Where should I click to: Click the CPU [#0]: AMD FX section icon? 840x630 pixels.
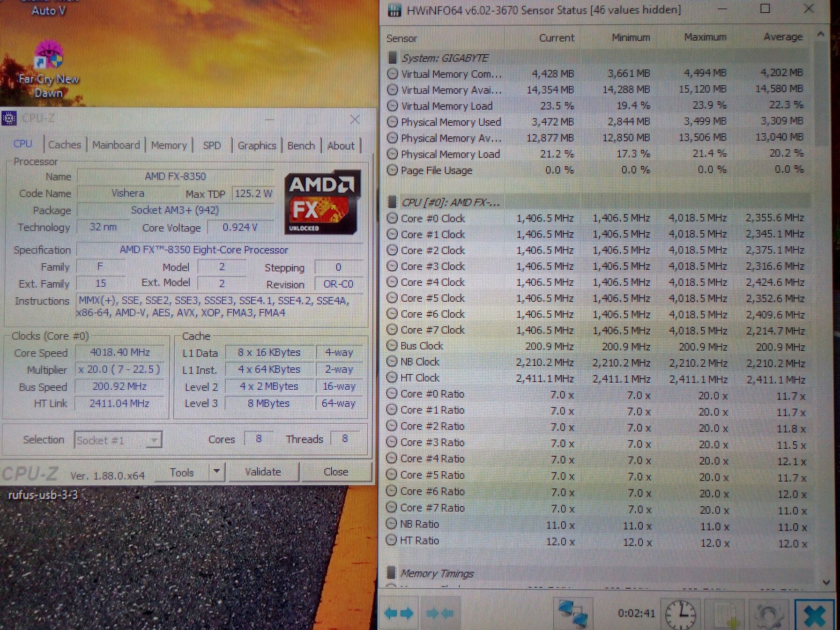coord(393,202)
